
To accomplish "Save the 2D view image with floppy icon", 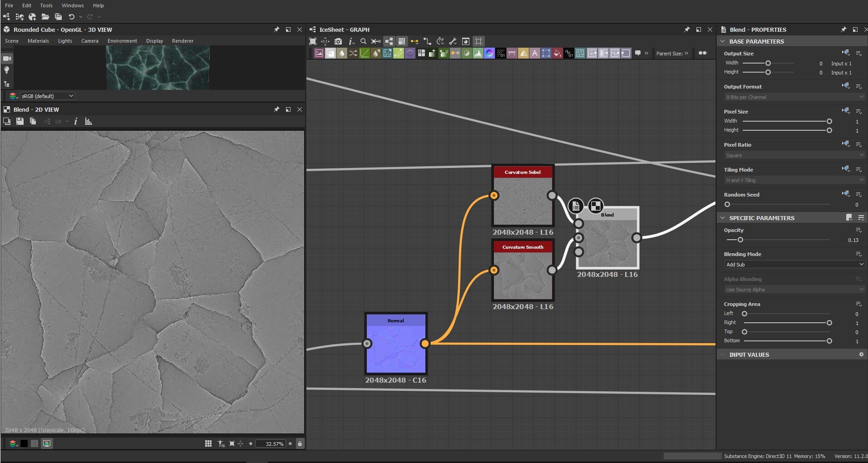I will [20, 121].
